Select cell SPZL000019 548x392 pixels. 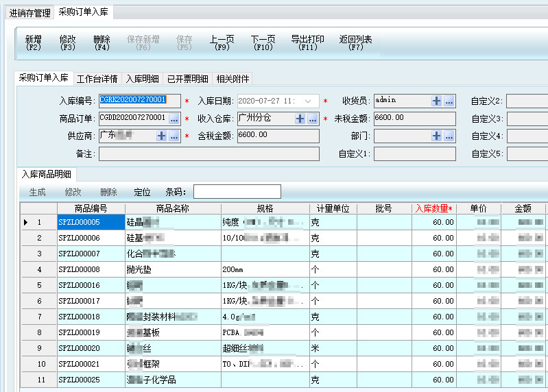coord(91,332)
